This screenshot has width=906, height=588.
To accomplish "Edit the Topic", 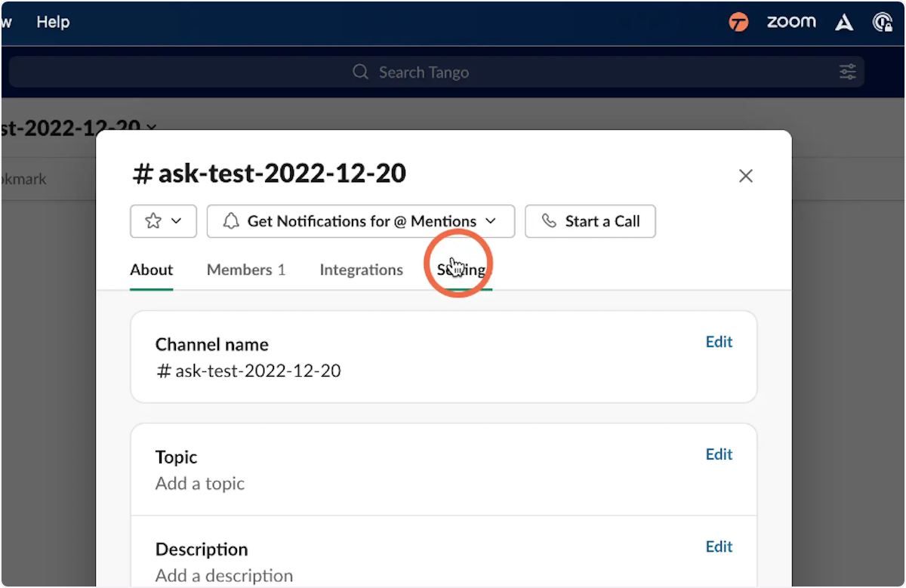I will click(719, 454).
